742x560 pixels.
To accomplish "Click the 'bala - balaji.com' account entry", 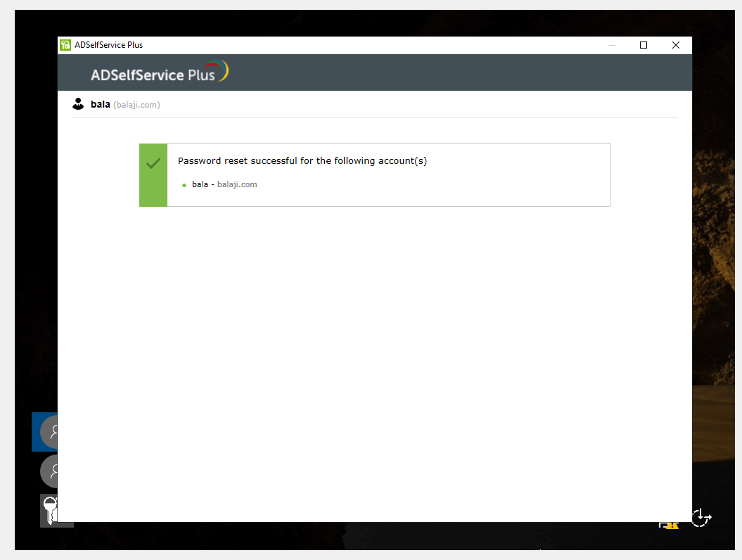I will (224, 184).
